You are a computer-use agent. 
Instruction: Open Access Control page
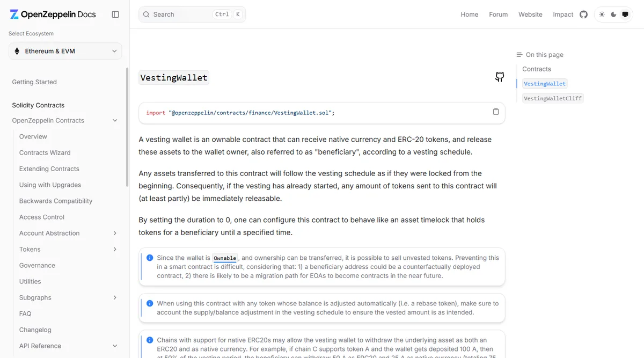click(42, 217)
